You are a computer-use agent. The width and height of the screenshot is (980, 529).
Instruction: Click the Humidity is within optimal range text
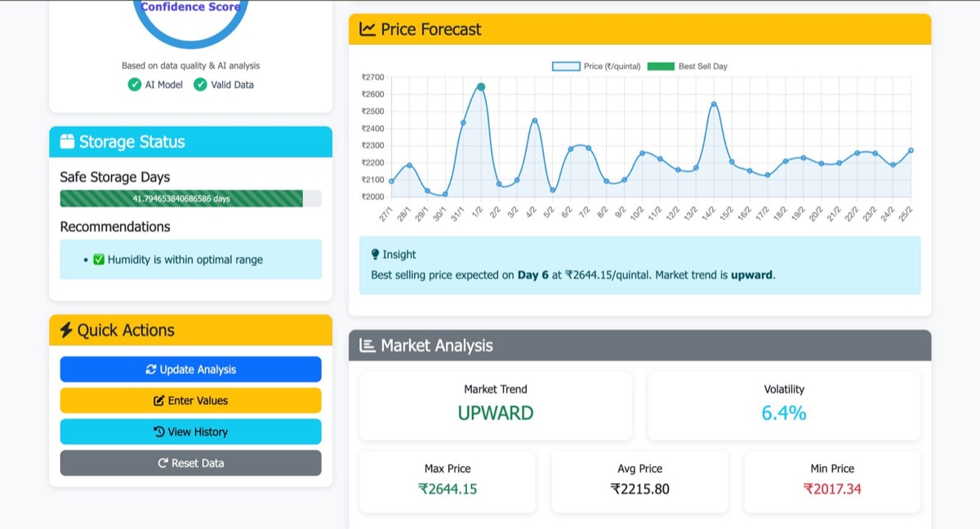coord(185,260)
